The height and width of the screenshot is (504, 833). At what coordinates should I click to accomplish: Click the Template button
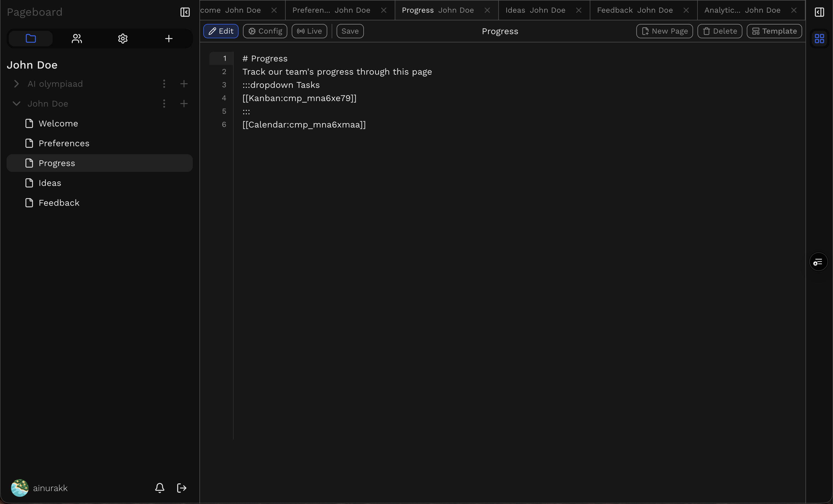click(x=774, y=31)
